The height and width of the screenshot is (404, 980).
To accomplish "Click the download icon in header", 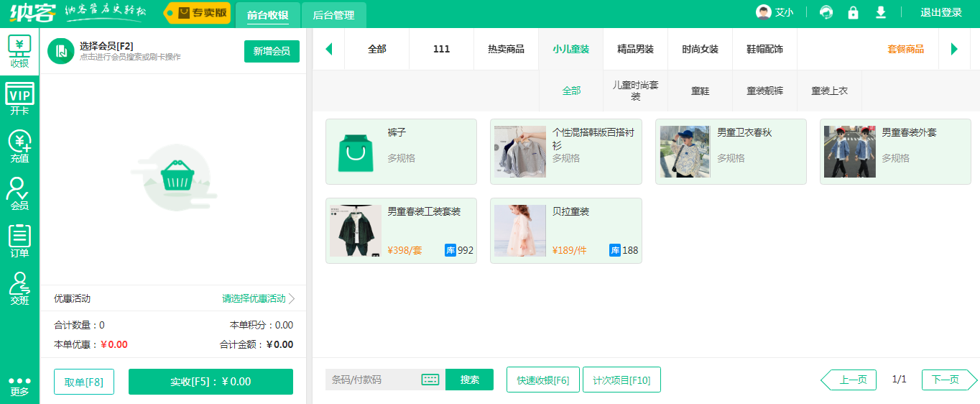I will point(880,13).
